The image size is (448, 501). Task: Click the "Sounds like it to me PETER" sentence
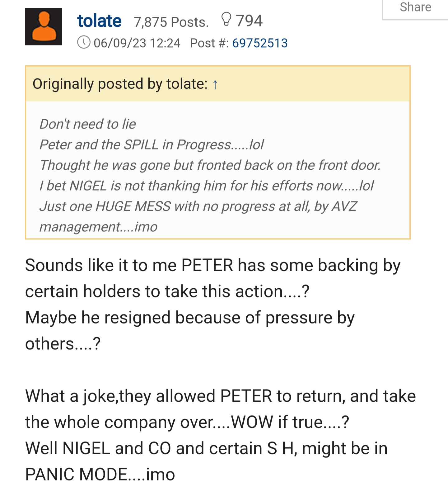click(213, 265)
